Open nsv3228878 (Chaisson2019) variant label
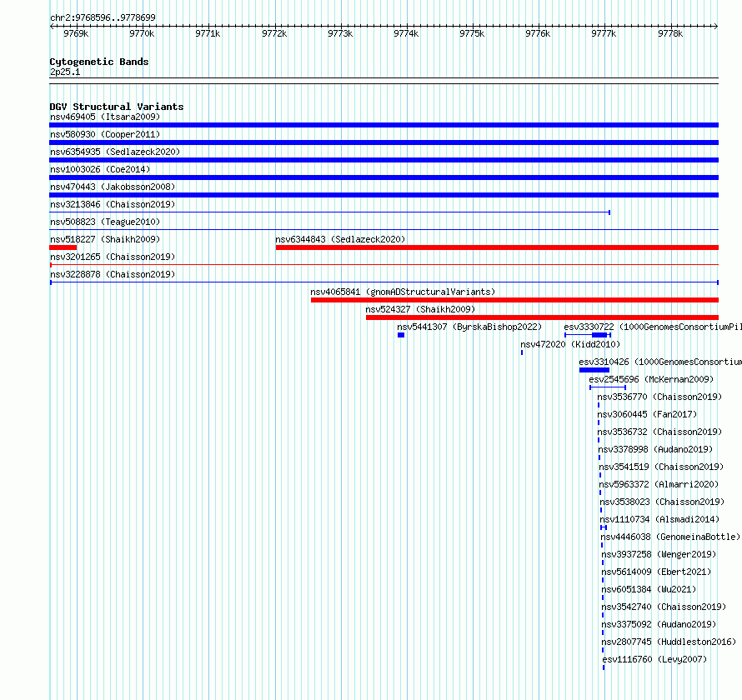Image resolution: width=742 pixels, height=700 pixels. [113, 274]
